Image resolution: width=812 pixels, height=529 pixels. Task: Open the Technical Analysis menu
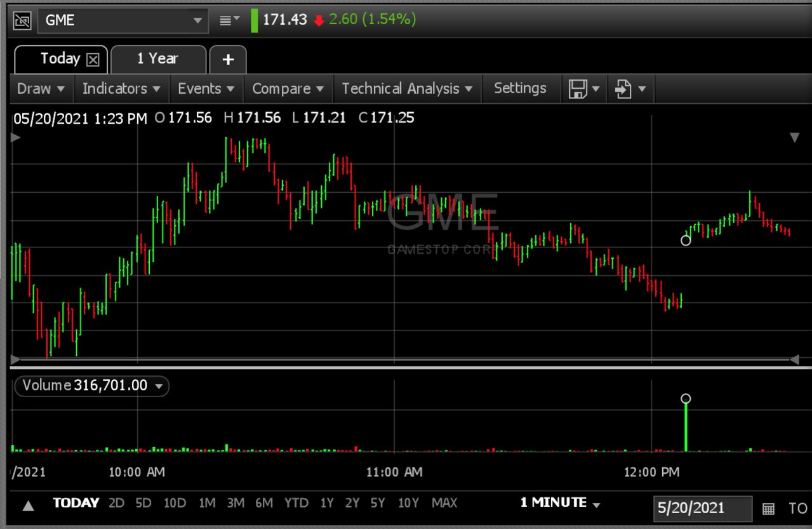coord(407,89)
